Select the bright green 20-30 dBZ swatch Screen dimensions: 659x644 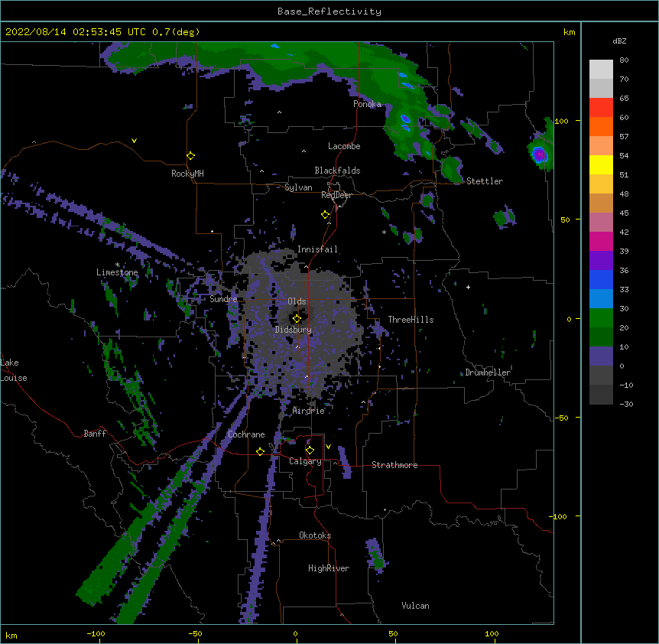click(x=601, y=318)
